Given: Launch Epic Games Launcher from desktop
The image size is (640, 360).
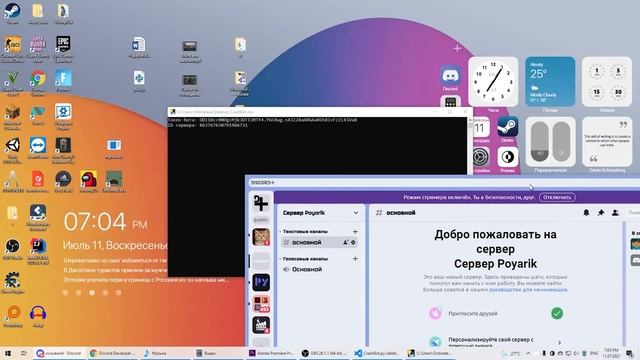Looking at the screenshot, I should pos(63,46).
